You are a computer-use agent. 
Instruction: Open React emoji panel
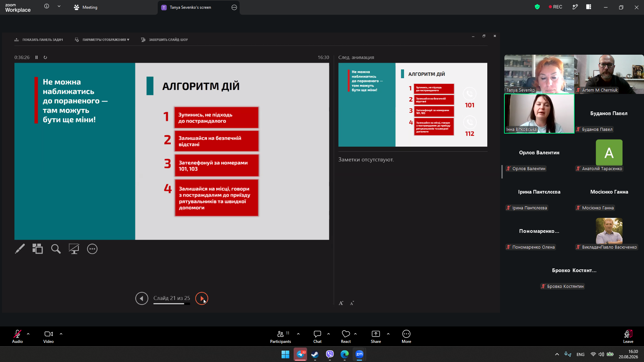[346, 337]
